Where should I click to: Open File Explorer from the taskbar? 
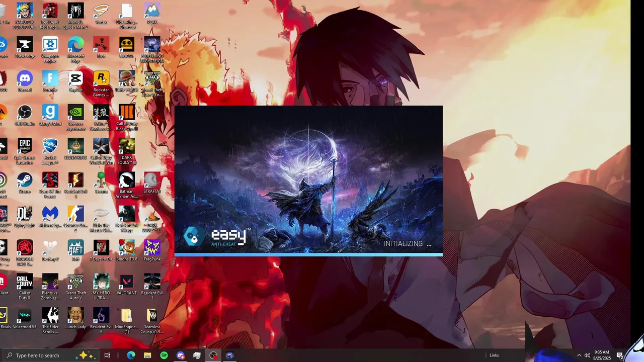click(x=147, y=355)
